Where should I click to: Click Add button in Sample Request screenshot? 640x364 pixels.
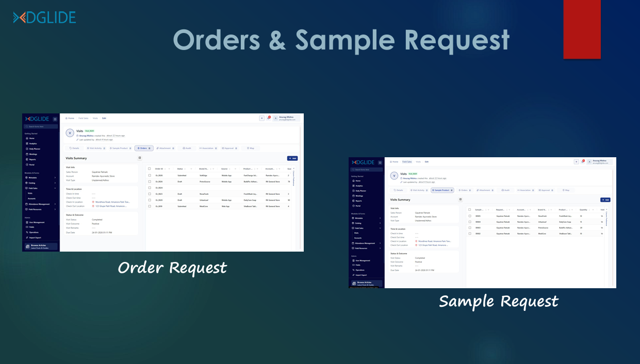click(605, 200)
